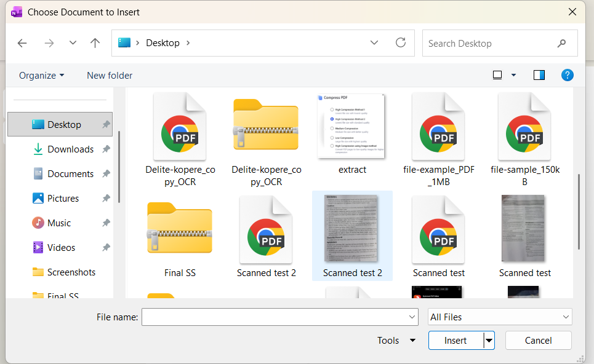This screenshot has height=364, width=594.
Task: Click the change view layout icon
Action: click(497, 75)
